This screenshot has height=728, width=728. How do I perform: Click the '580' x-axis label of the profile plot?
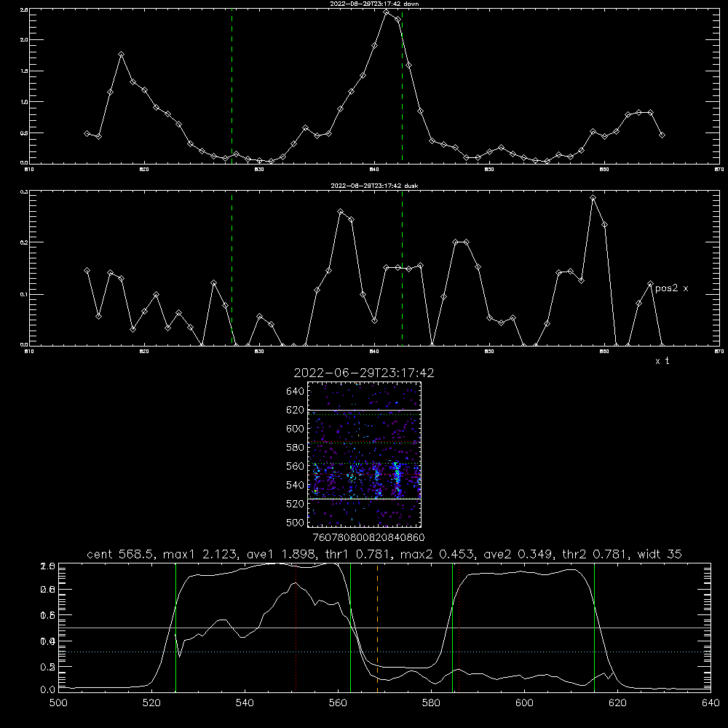pyautogui.click(x=431, y=703)
